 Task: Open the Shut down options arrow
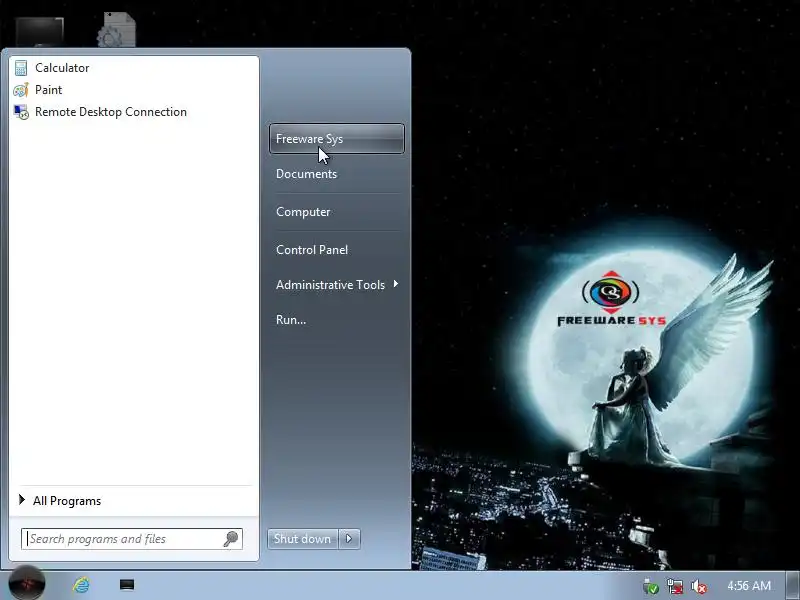349,539
